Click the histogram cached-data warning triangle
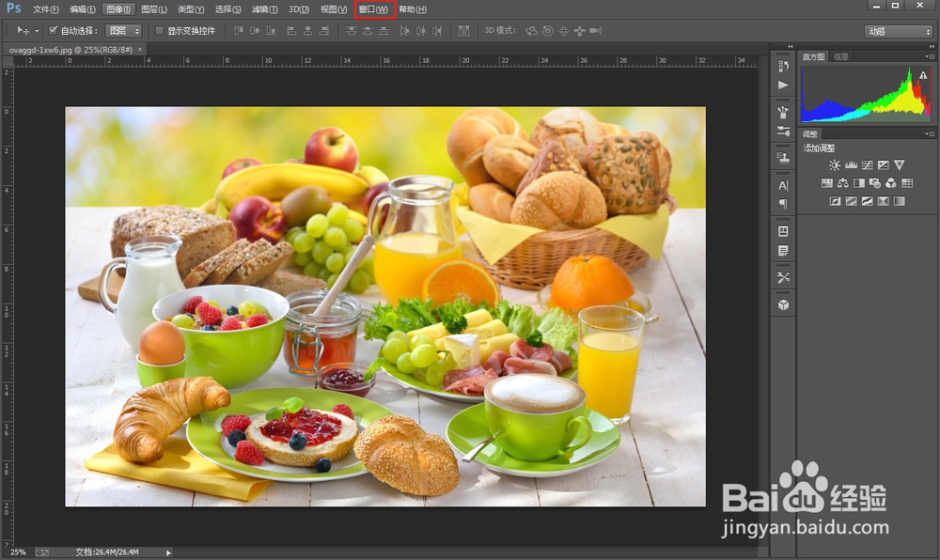Image resolution: width=940 pixels, height=560 pixels. (923, 75)
